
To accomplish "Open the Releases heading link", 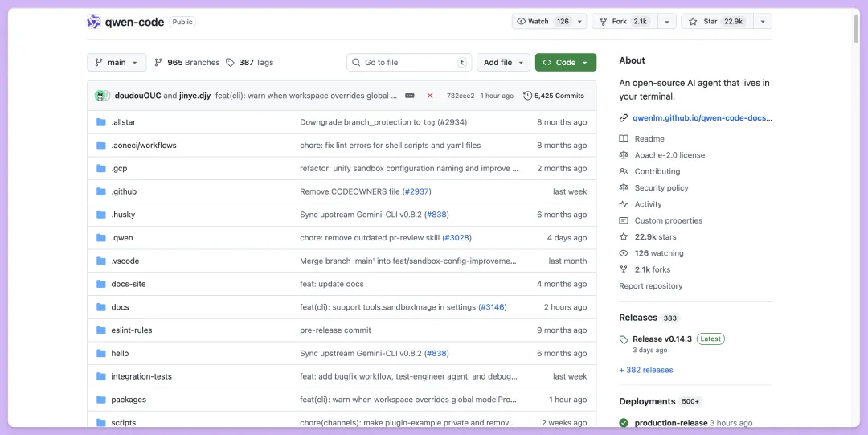I will [x=637, y=318].
